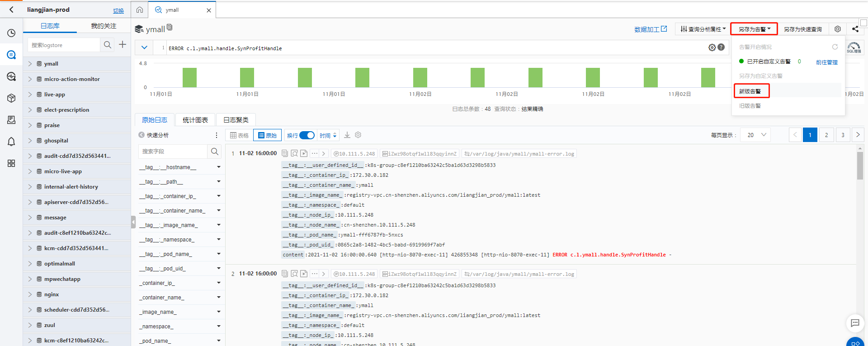Click the home icon tab

[140, 10]
